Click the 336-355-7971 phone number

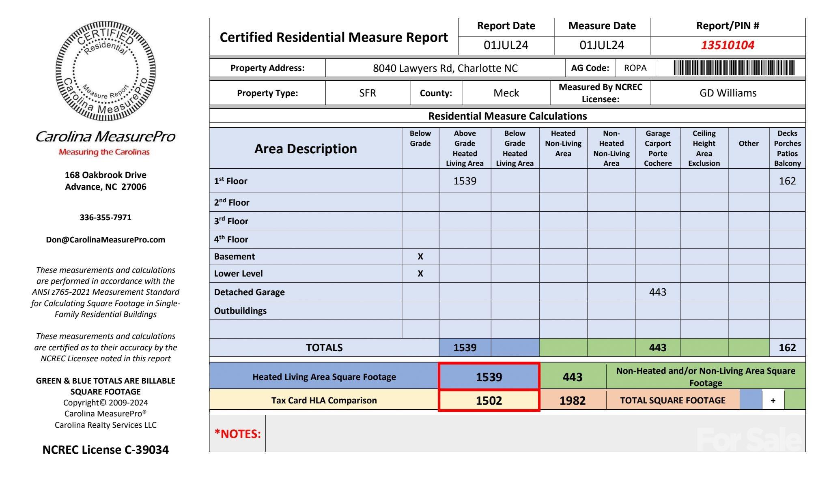[x=105, y=217]
